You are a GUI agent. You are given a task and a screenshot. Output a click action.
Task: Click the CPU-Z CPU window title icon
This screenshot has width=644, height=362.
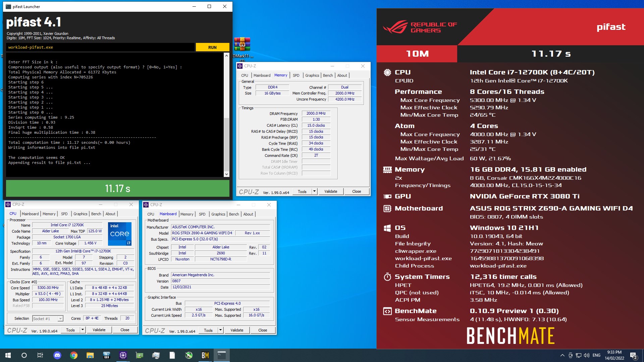[x=8, y=204]
